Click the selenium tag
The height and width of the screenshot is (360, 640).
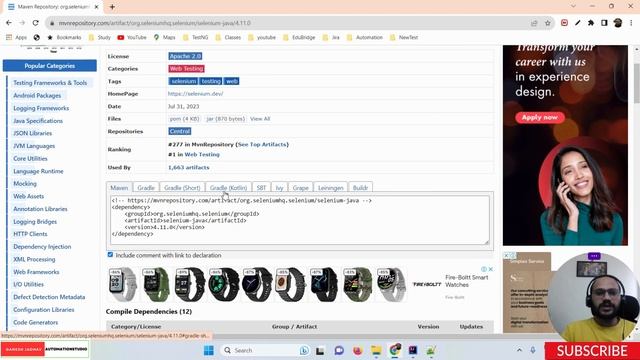[183, 81]
